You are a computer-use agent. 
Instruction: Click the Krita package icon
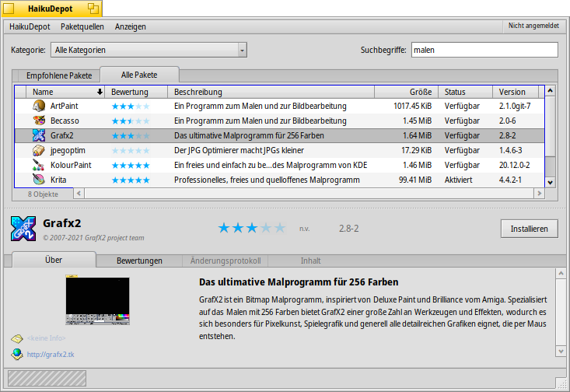(x=39, y=180)
